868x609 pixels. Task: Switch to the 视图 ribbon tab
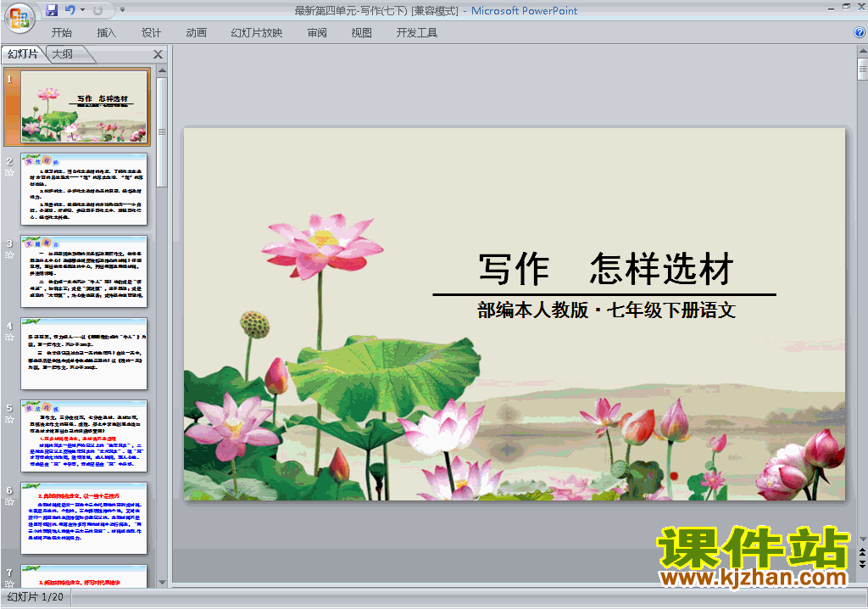tap(361, 33)
